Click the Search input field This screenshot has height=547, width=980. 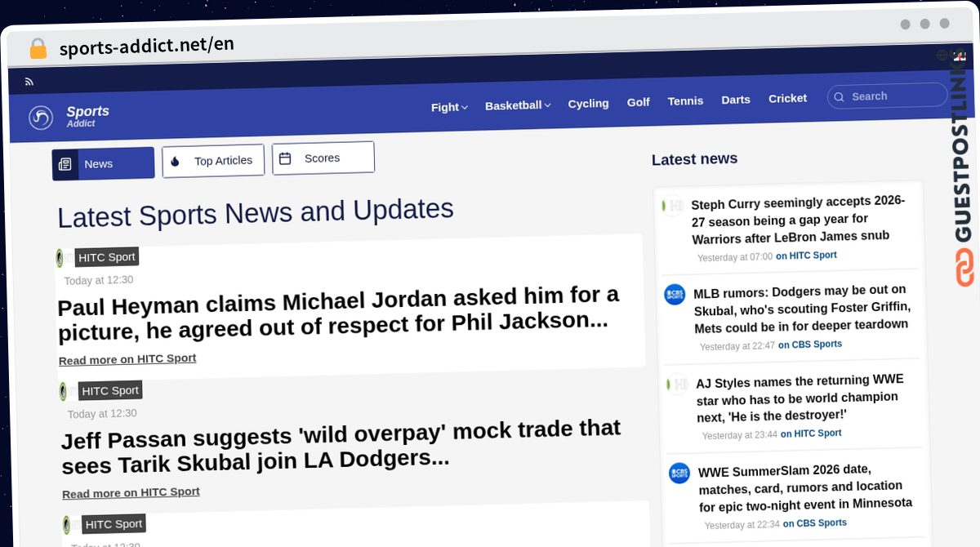tap(887, 96)
